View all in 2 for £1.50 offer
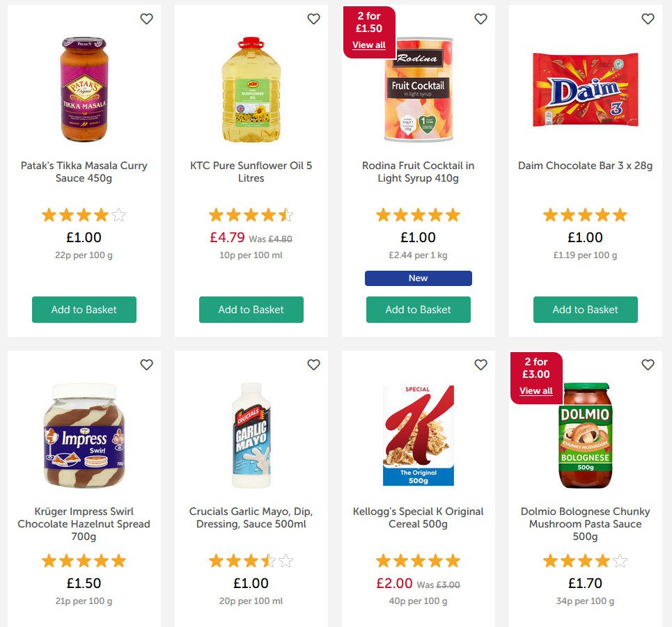Viewport: 672px width, 627px height. pyautogui.click(x=368, y=45)
